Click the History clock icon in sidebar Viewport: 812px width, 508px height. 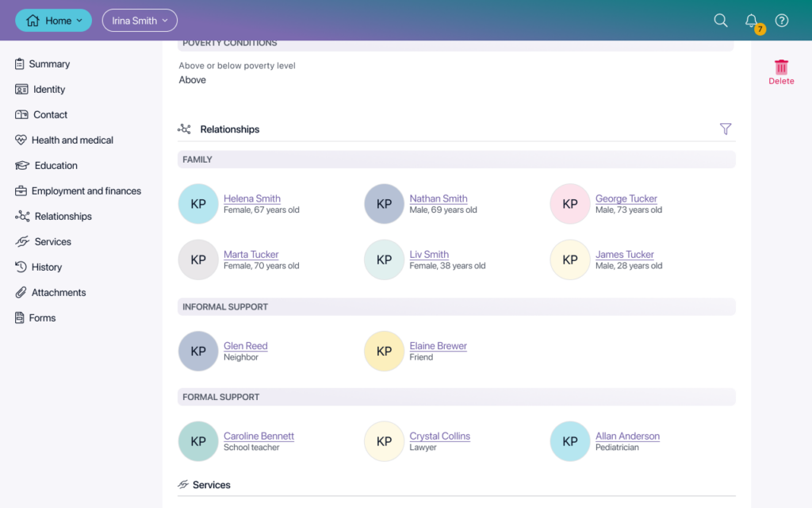pyautogui.click(x=21, y=267)
